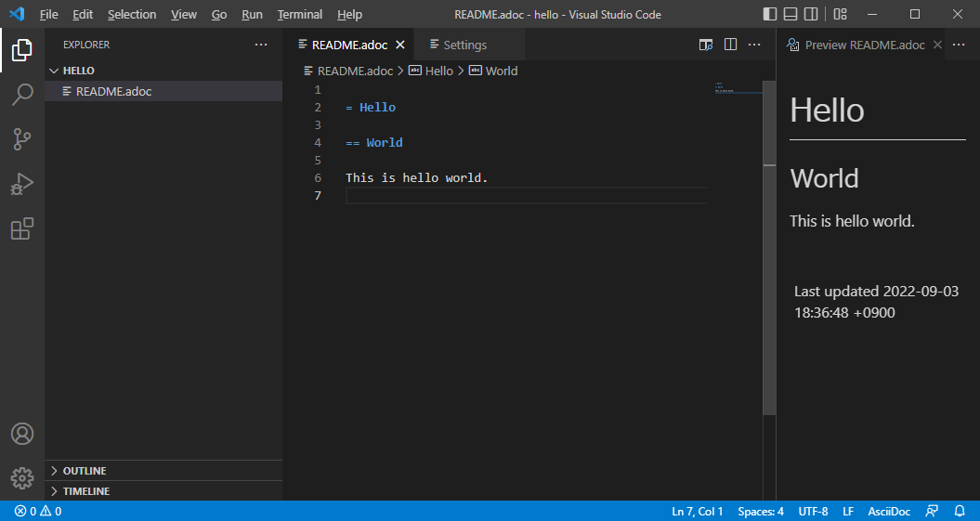
Task: Close the Preview README.adoc tab
Action: click(937, 45)
